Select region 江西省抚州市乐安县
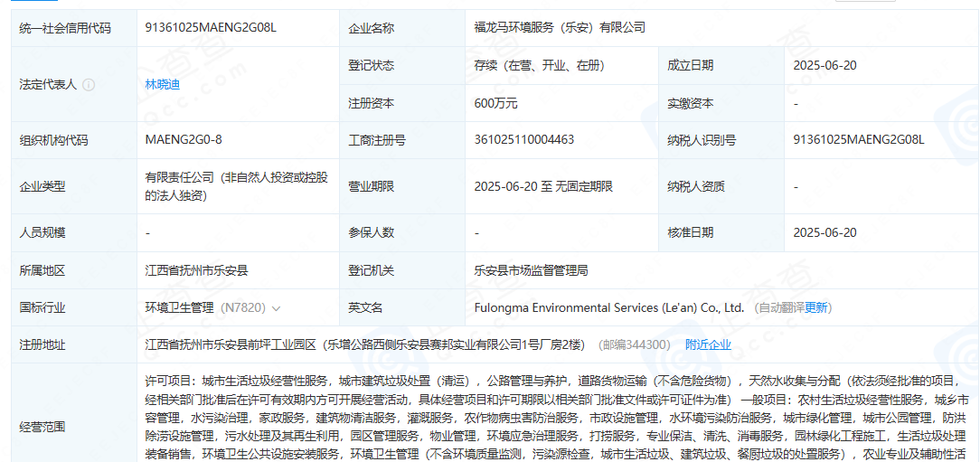Viewport: 980px width, 462px height. click(x=196, y=270)
